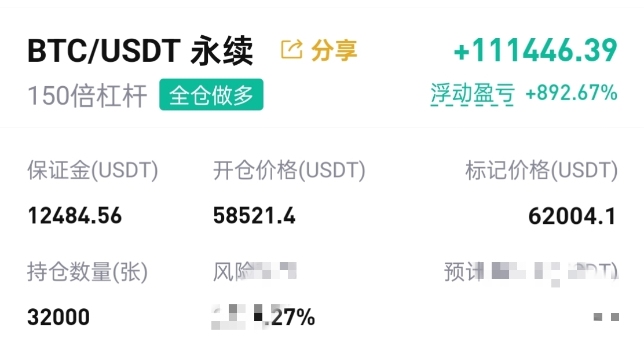Tap the blurred 预计 estimated price label
Screen dimensions: 644x354
(530, 271)
